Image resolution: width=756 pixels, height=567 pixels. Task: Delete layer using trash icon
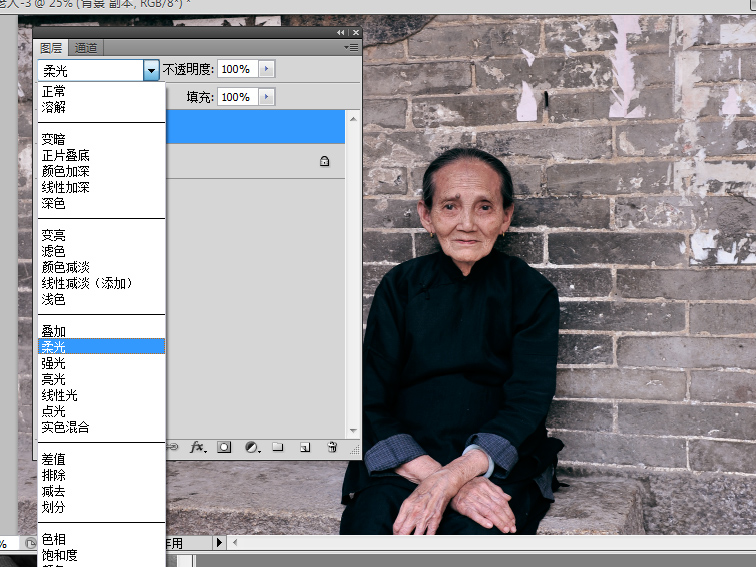coord(332,447)
